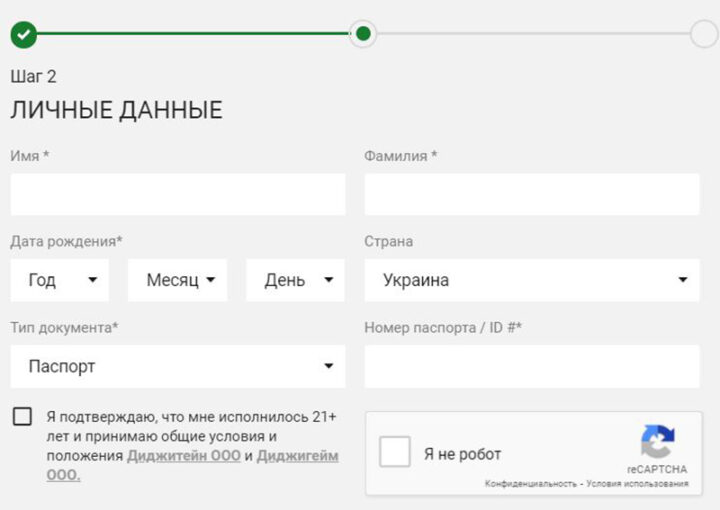This screenshot has width=720, height=510.
Task: Click the empty step three progress circle
Action: coord(703,34)
